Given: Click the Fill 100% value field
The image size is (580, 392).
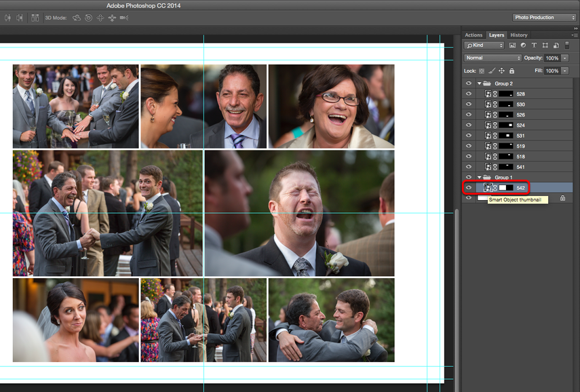Looking at the screenshot, I should (x=552, y=71).
